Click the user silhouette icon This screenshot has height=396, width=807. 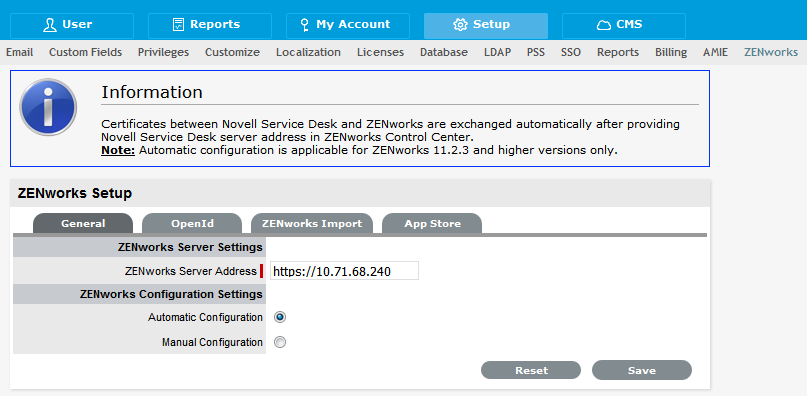click(x=50, y=25)
